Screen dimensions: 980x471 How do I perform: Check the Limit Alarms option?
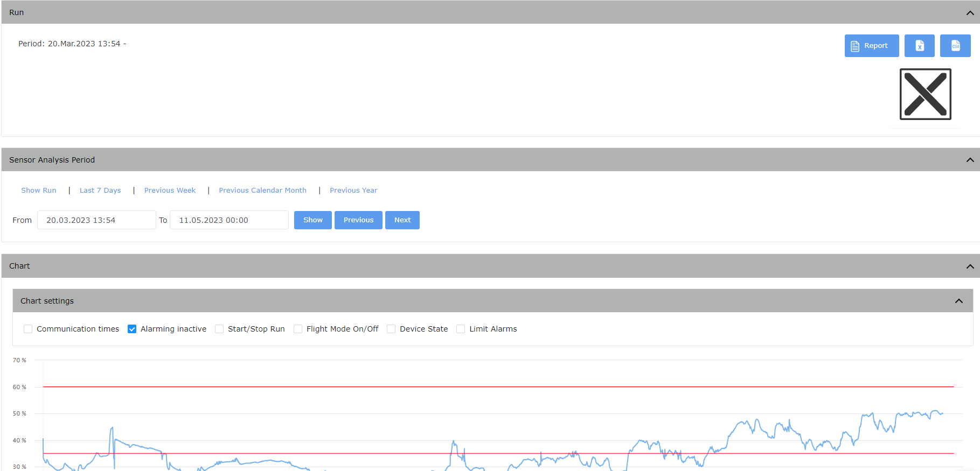pos(461,329)
